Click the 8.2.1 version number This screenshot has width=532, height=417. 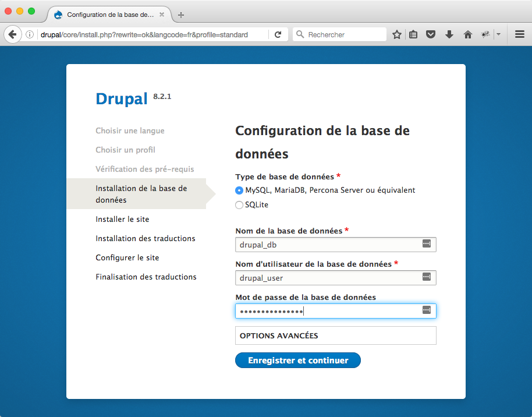click(x=162, y=97)
